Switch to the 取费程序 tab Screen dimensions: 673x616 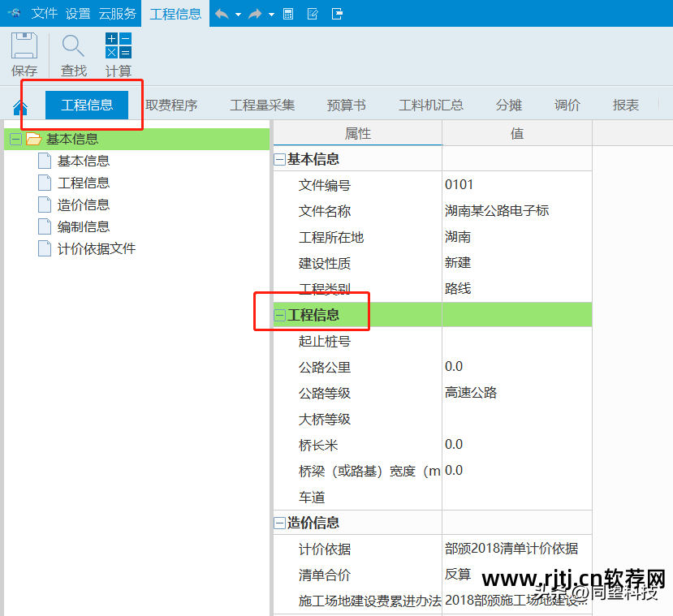(171, 105)
